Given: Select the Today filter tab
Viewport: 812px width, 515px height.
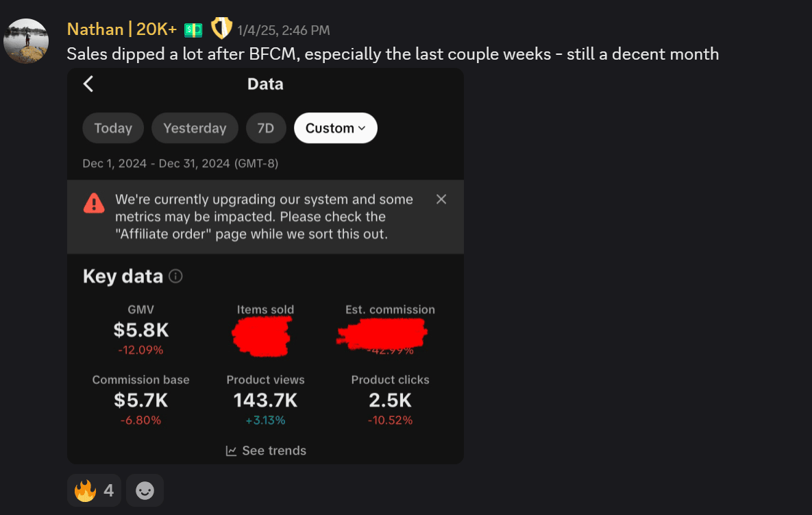Looking at the screenshot, I should (x=113, y=128).
